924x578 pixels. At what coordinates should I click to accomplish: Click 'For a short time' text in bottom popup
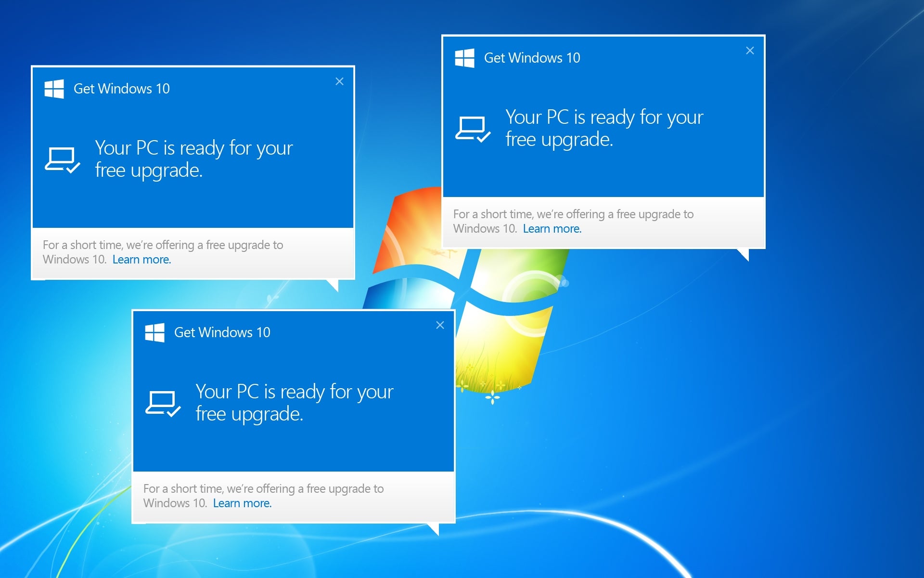point(264,496)
